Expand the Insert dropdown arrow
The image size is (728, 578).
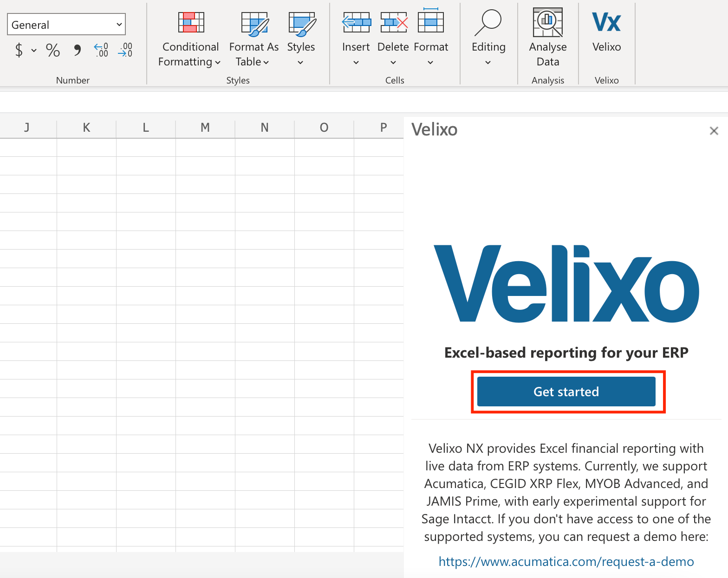356,63
